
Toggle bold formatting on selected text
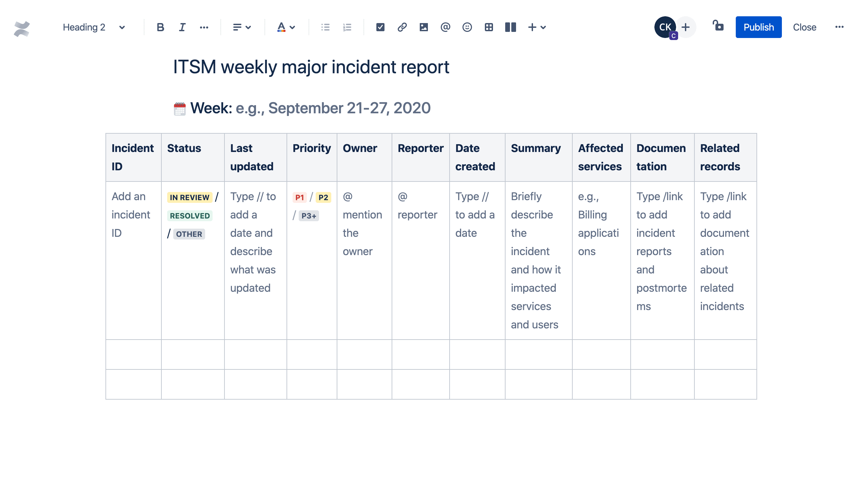coord(160,27)
